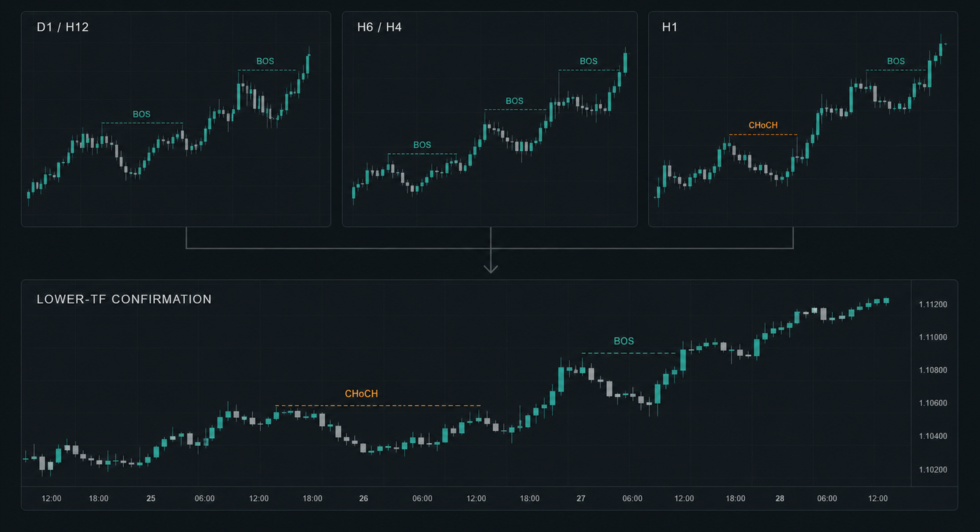Viewport: 980px width, 532px height.
Task: Click the 'H6 / H4' panel title
Action: click(x=379, y=29)
